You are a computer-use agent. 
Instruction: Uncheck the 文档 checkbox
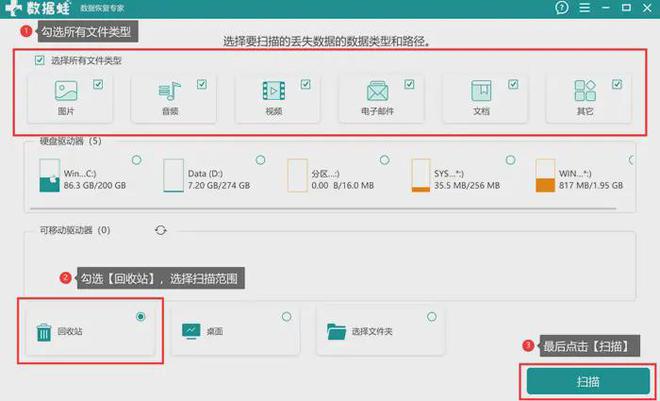pyautogui.click(x=513, y=85)
